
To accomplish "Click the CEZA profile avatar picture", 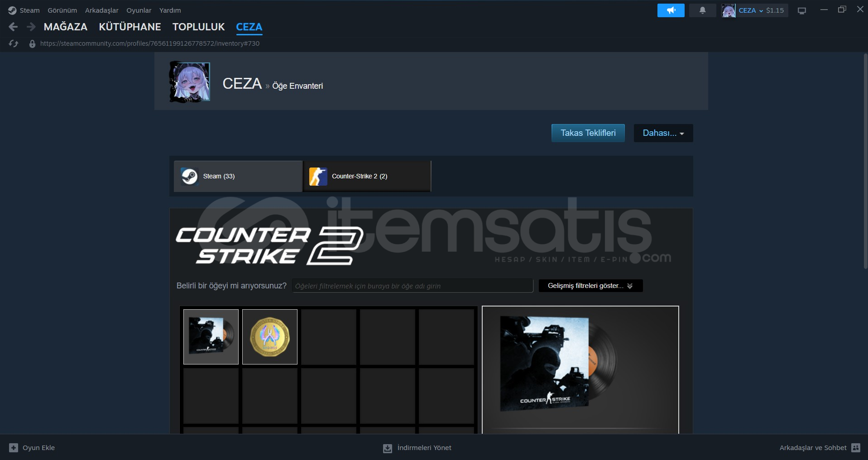I will 190,82.
